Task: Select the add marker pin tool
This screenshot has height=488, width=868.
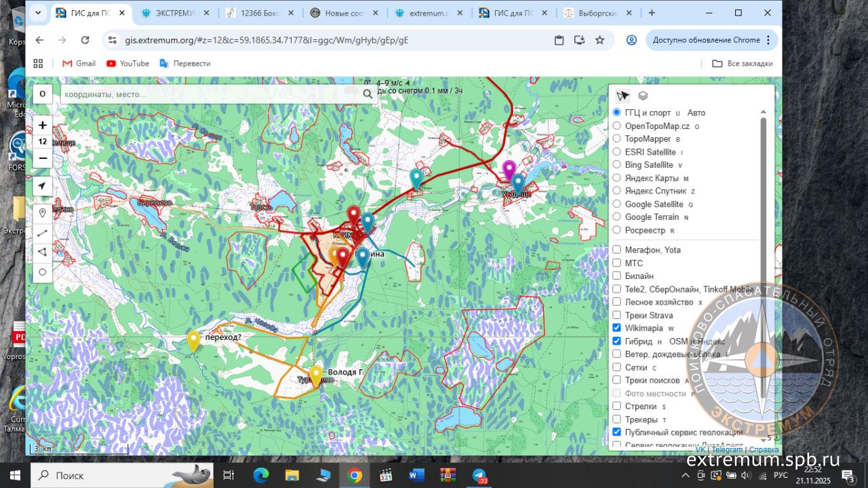Action: coord(42,213)
